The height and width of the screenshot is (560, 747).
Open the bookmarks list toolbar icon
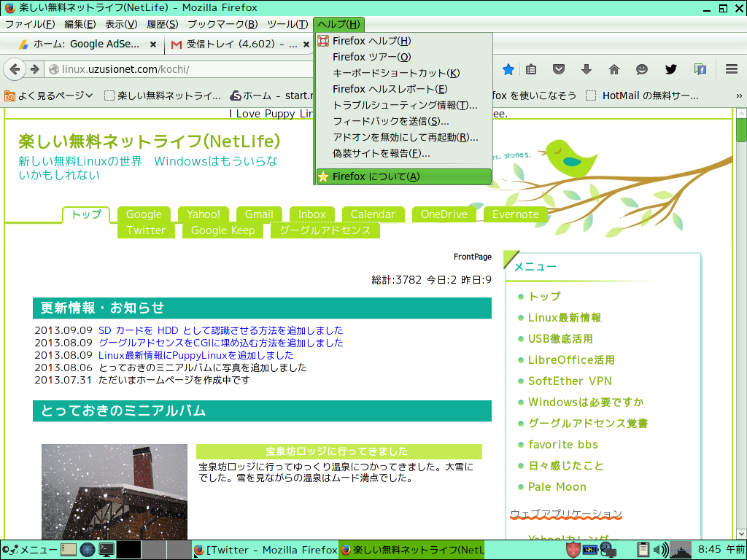(531, 69)
